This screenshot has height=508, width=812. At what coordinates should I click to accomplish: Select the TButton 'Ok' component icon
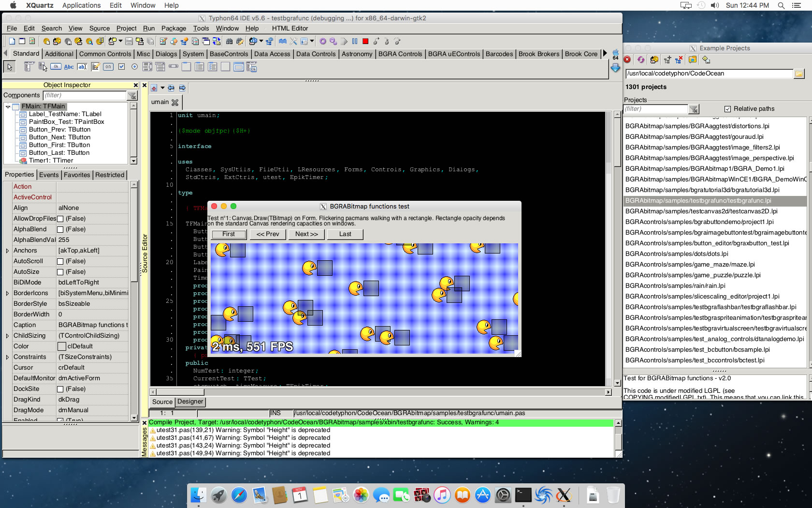(x=56, y=67)
